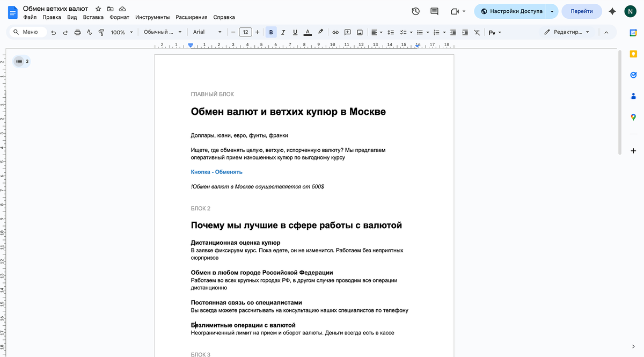Viewport: 644px width, 357px height.
Task: Open Google Keep side panel
Action: pyautogui.click(x=633, y=54)
